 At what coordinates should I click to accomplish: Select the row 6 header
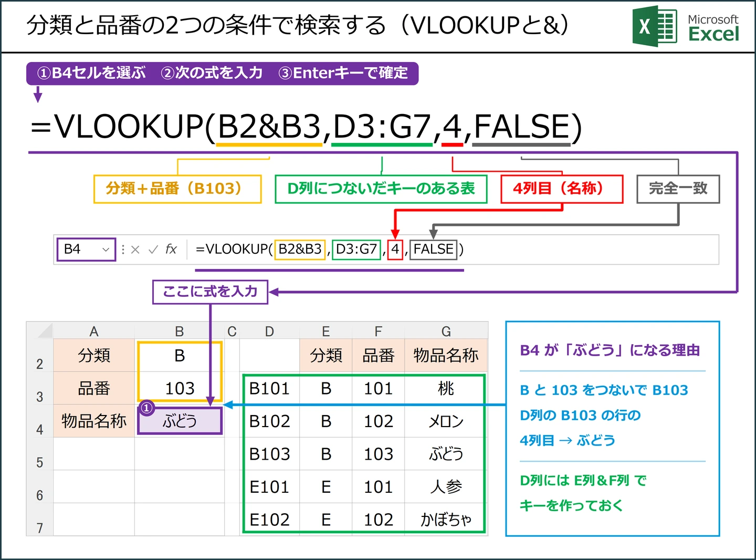click(x=40, y=486)
